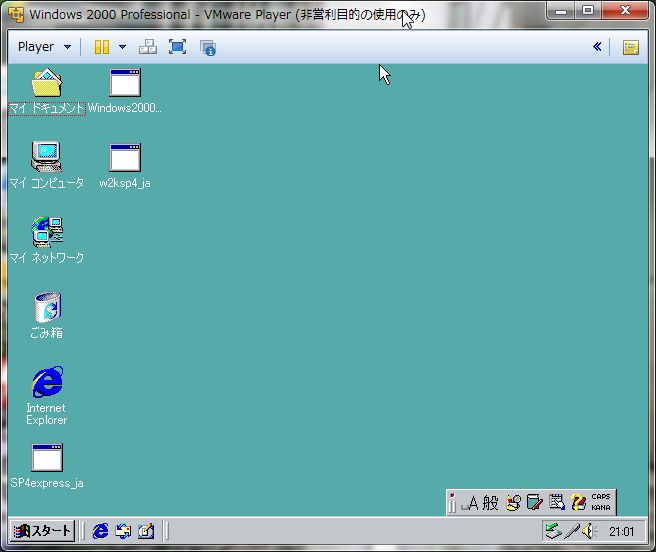Select the Windows2000... file icon
Viewport: 656px width, 552px height.
coord(125,82)
